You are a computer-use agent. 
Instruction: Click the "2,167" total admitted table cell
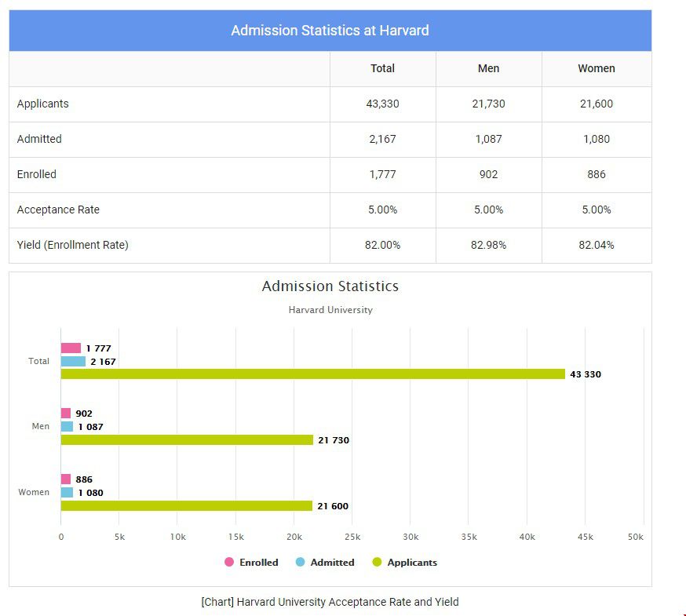click(x=382, y=139)
